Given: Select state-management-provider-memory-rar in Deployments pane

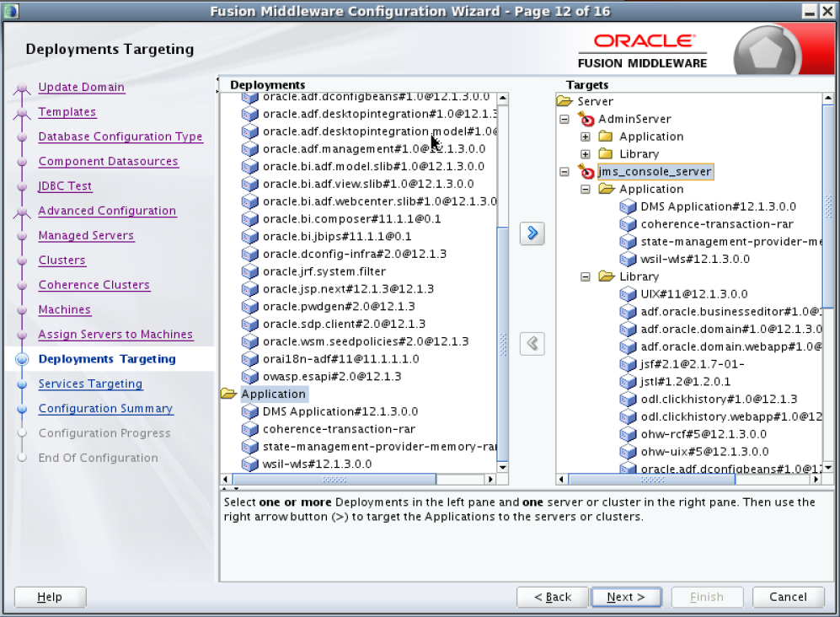Looking at the screenshot, I should 379,447.
